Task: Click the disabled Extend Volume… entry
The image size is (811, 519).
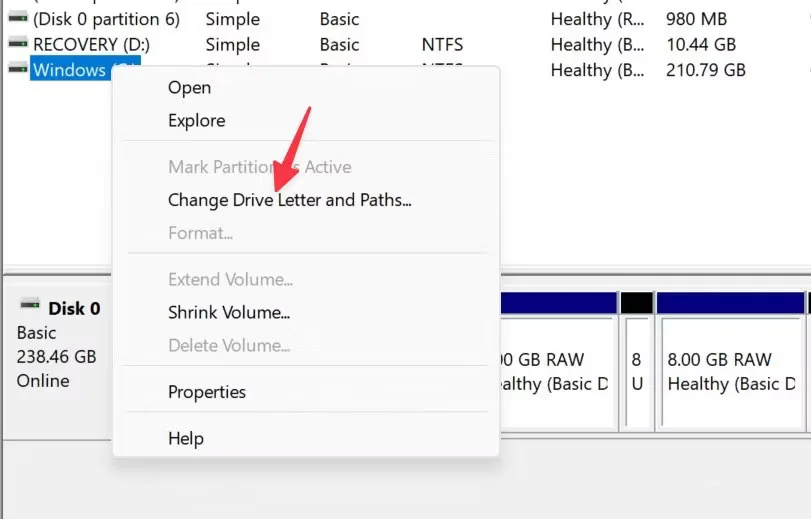Action: [x=230, y=279]
